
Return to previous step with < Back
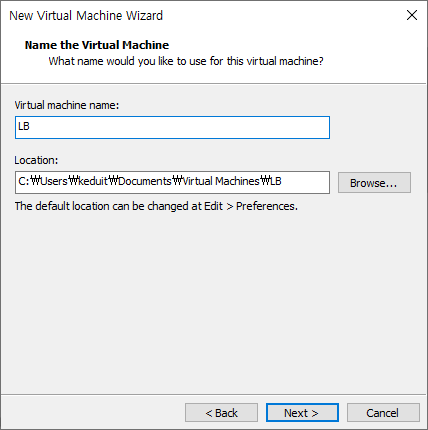221,413
